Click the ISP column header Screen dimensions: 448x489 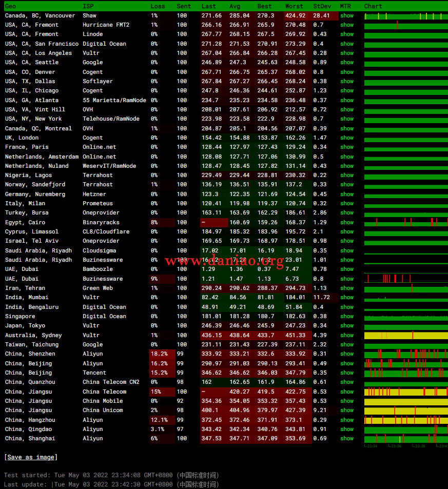click(x=88, y=6)
